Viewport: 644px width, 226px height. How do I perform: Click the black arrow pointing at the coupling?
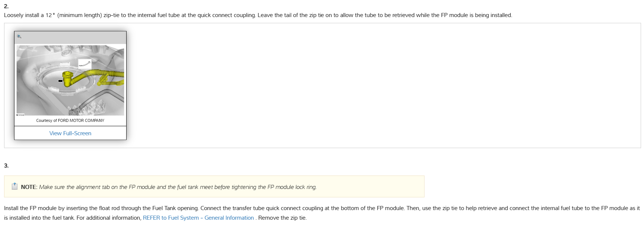coord(60,81)
